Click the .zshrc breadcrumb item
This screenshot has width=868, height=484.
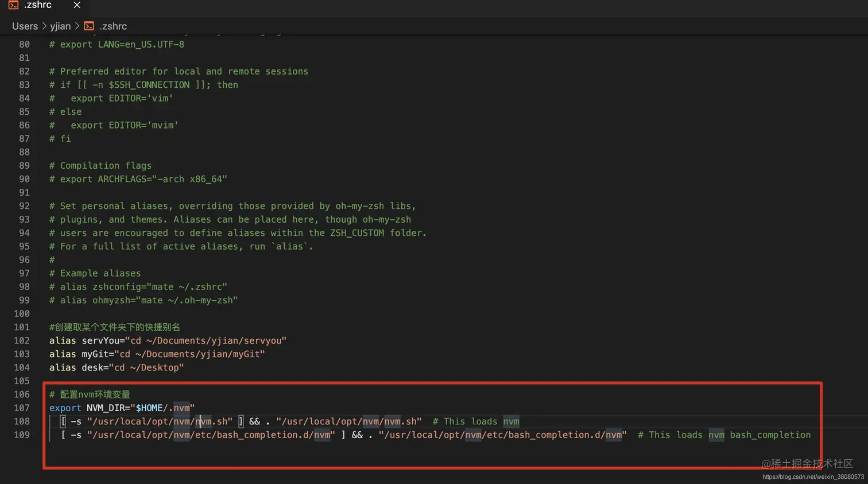pos(113,26)
